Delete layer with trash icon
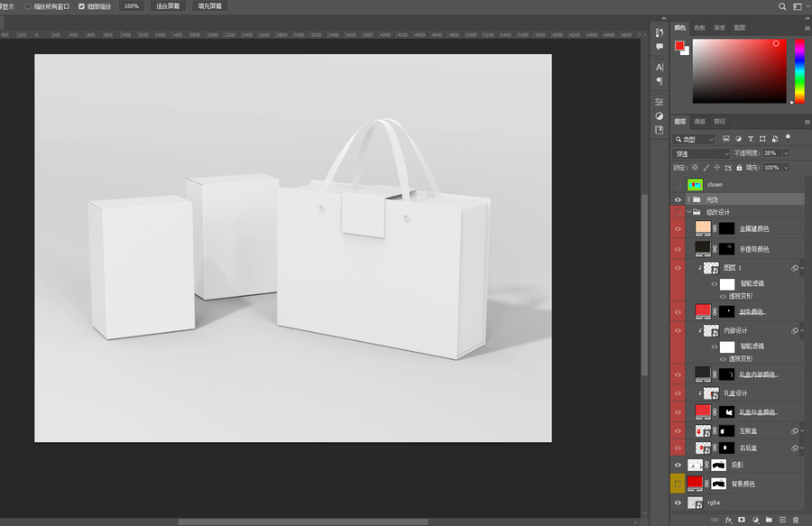The image size is (812, 526). 796,520
